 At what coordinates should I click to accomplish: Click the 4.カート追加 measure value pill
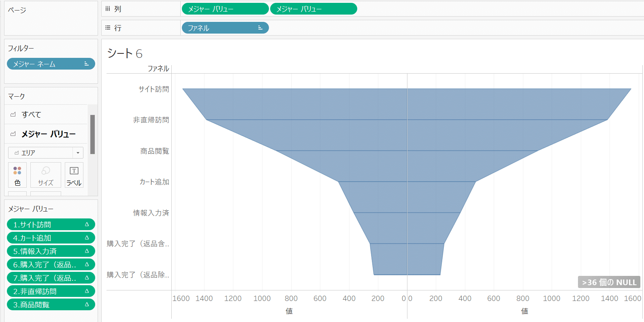[x=51, y=238]
